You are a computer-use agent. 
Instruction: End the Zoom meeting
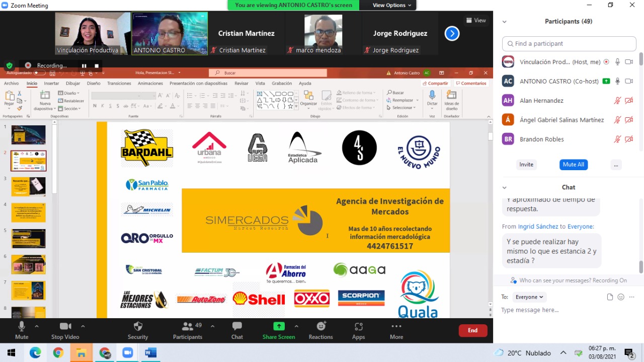tap(473, 330)
